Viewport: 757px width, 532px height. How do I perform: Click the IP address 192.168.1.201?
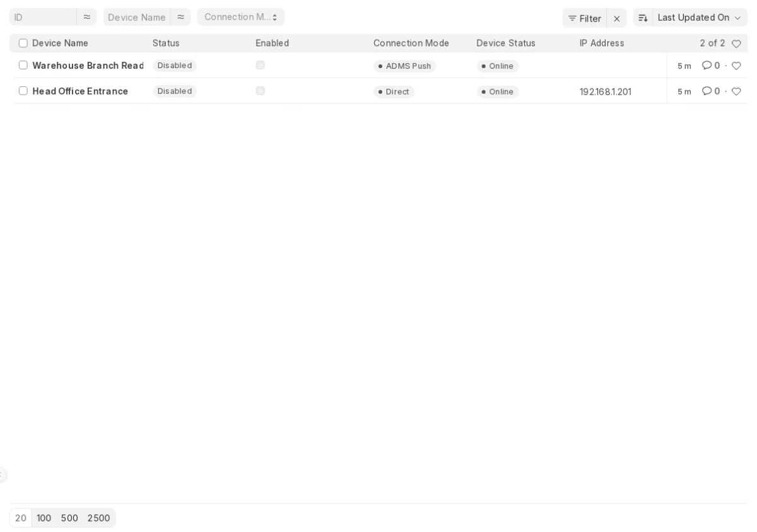tap(606, 92)
